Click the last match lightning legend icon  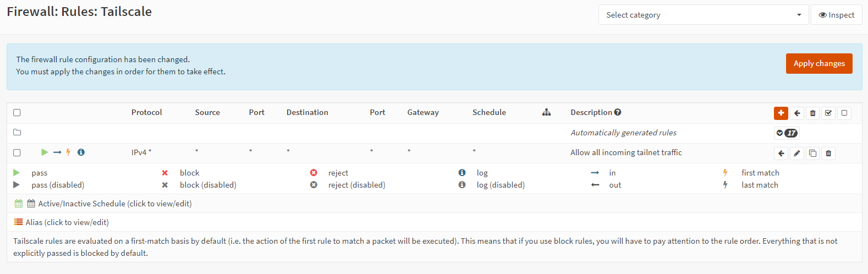click(726, 185)
